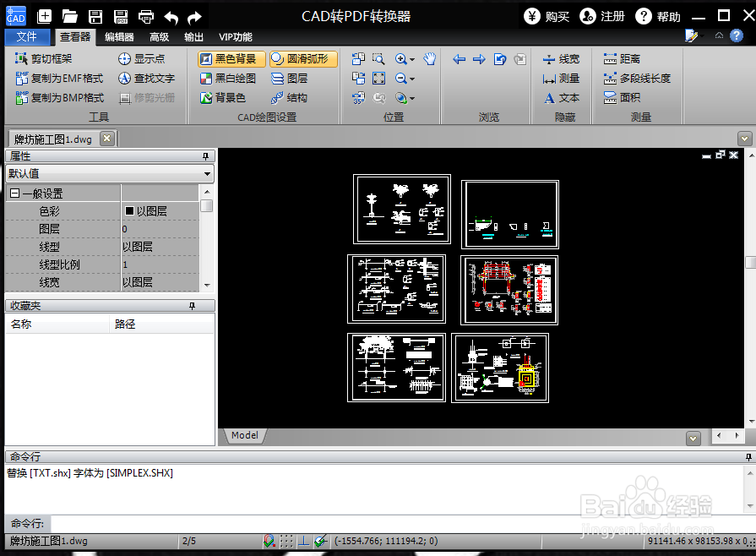The width and height of the screenshot is (756, 556).
Task: Go to previous view with left arrow
Action: point(459,59)
